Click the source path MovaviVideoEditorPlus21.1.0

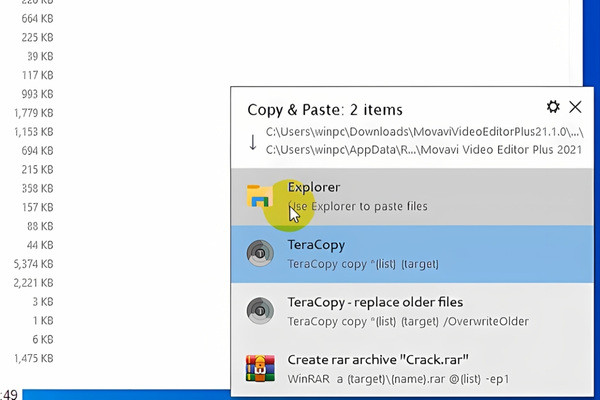(x=424, y=132)
